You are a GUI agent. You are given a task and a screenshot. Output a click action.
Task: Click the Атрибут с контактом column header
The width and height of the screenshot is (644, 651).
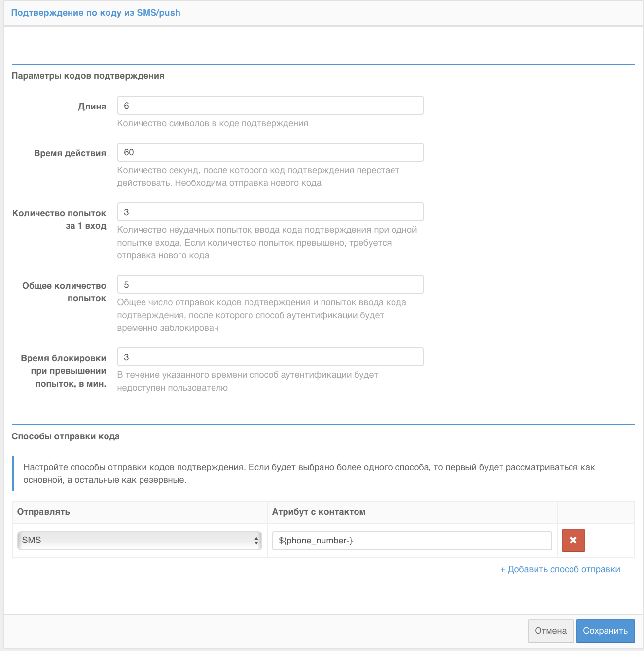(319, 512)
